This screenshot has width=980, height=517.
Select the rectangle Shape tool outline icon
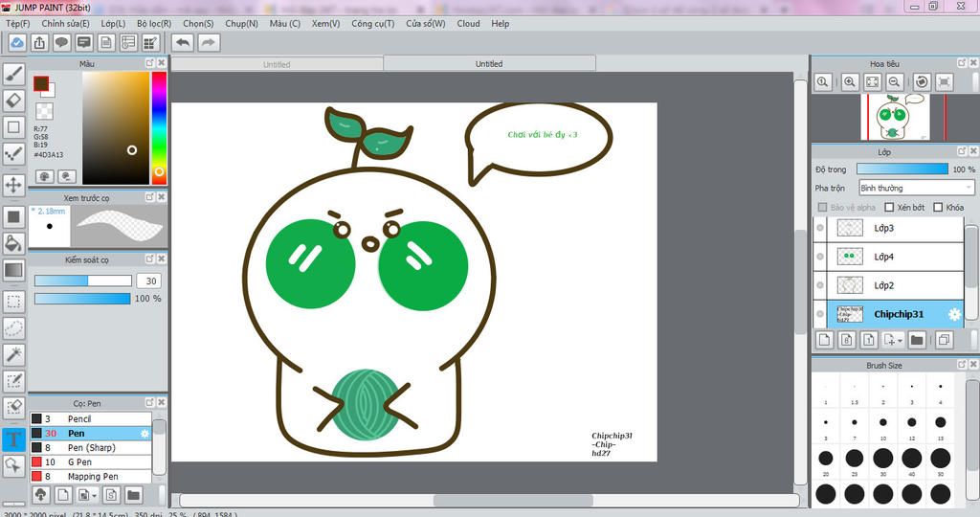(x=13, y=127)
